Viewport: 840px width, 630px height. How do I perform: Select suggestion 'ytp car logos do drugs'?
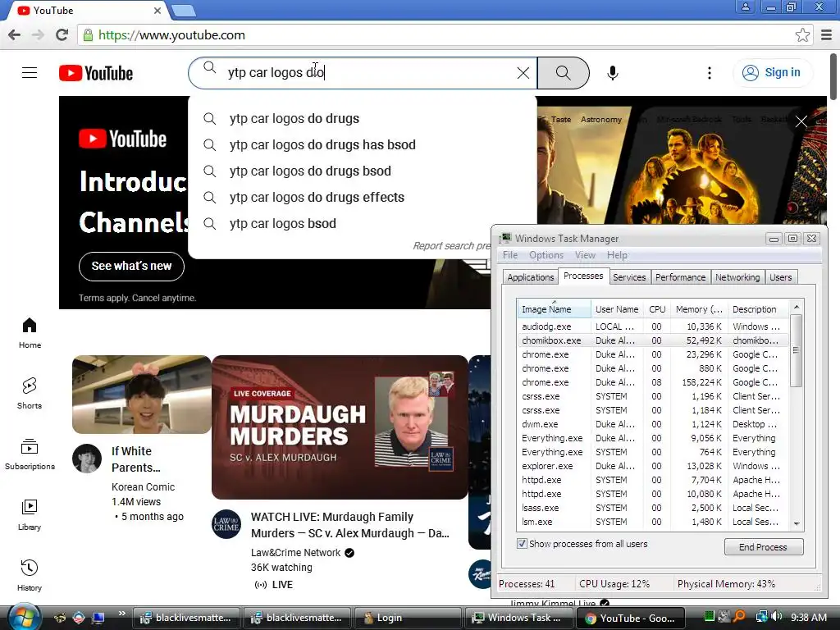[362, 118]
